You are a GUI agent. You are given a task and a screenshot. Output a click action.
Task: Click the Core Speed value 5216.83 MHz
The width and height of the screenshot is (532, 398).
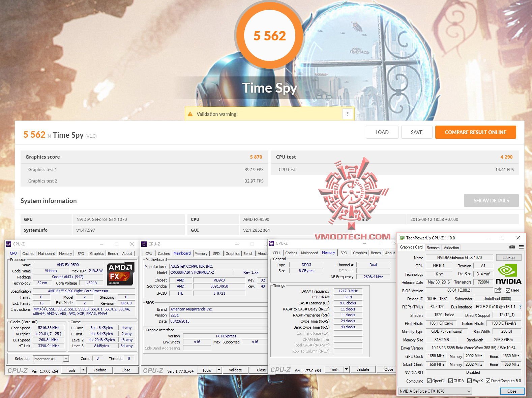(x=49, y=328)
